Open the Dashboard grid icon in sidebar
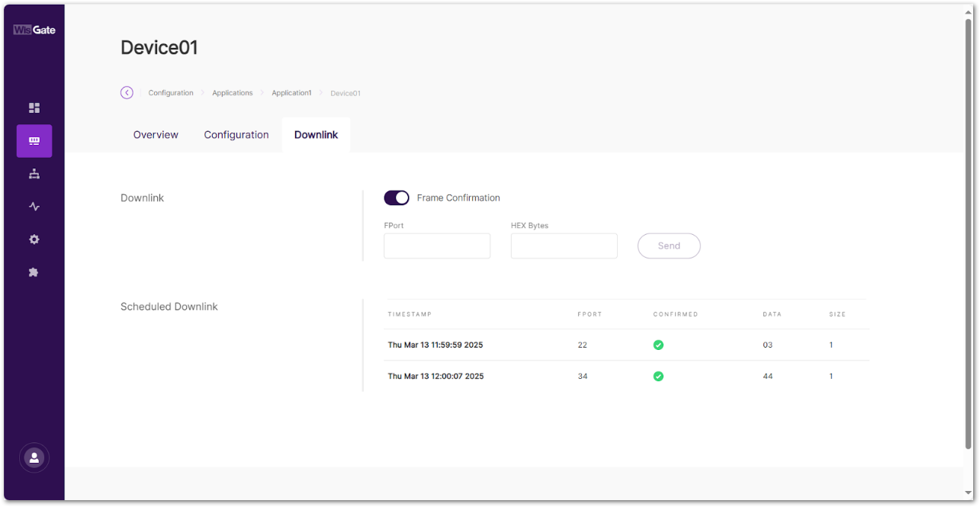Screen dimensions: 980x507 (x=34, y=108)
